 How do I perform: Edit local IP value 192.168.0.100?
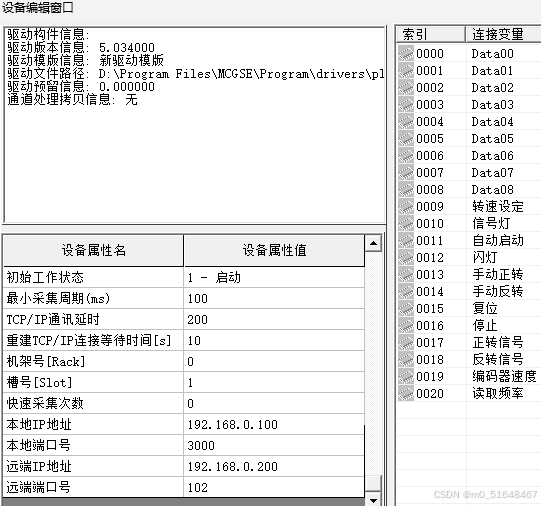274,425
